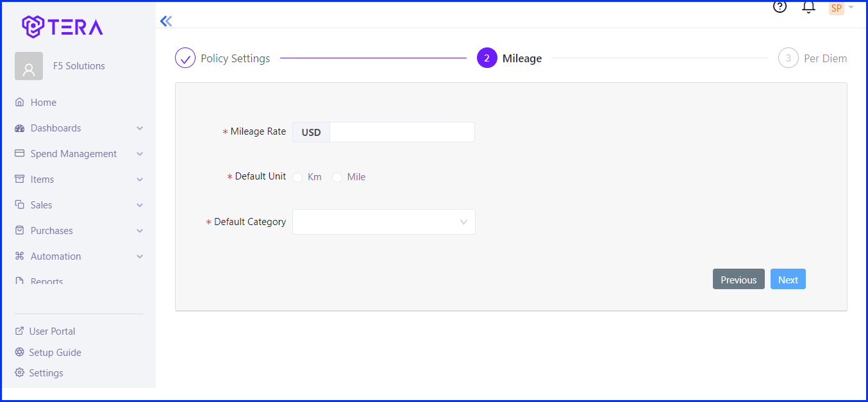This screenshot has height=402, width=868.
Task: Click the Default Category label
Action: (x=250, y=222)
